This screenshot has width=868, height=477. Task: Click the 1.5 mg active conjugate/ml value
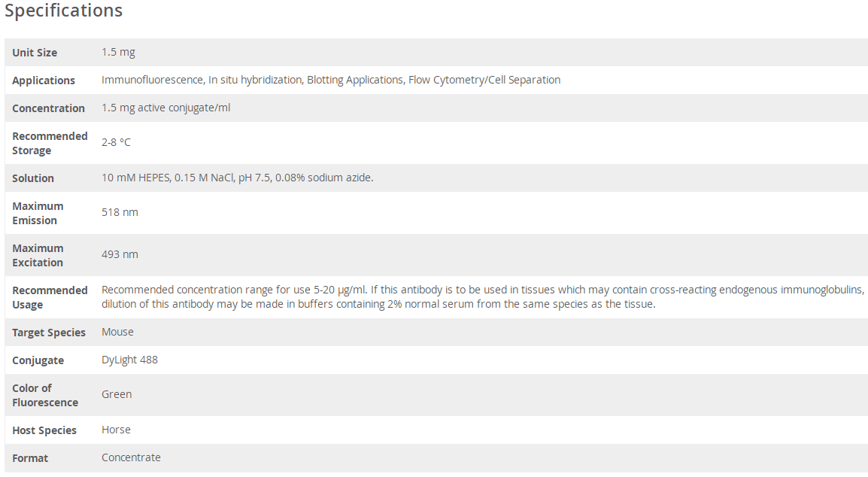click(x=165, y=108)
